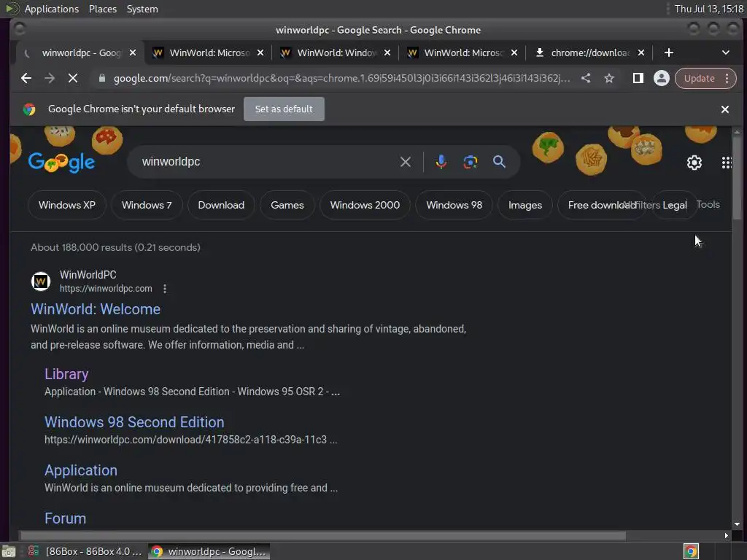The height and width of the screenshot is (560, 747).
Task: Click the vertical scrollbar down arrow
Action: click(x=737, y=524)
